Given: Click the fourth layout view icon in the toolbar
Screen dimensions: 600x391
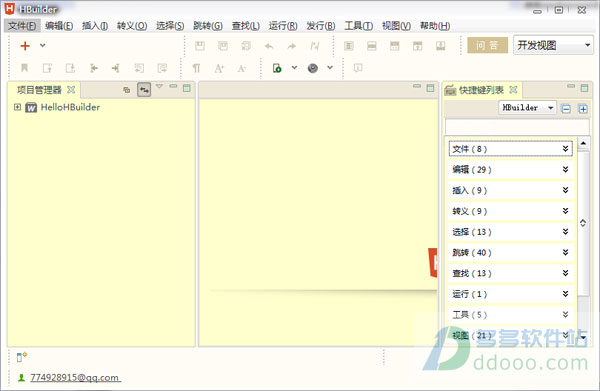Looking at the screenshot, I should point(417,46).
